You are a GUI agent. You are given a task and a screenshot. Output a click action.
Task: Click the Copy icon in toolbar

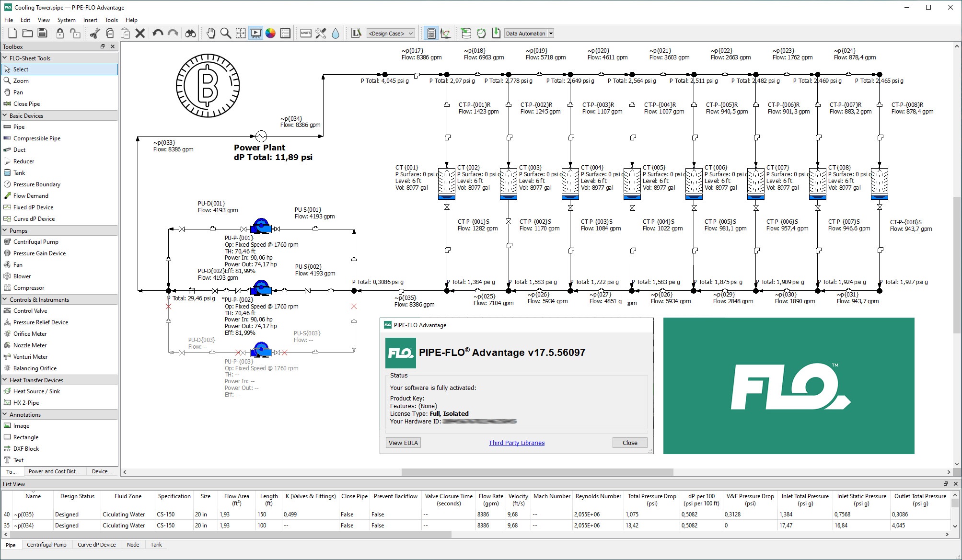[x=110, y=33]
